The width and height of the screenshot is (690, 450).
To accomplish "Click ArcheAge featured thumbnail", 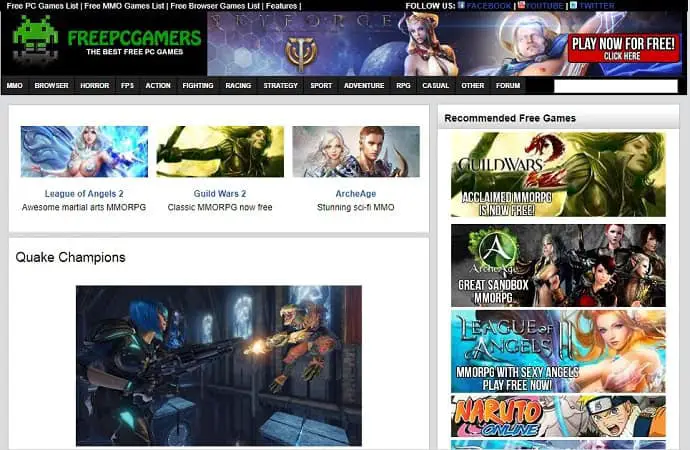I will click(356, 152).
